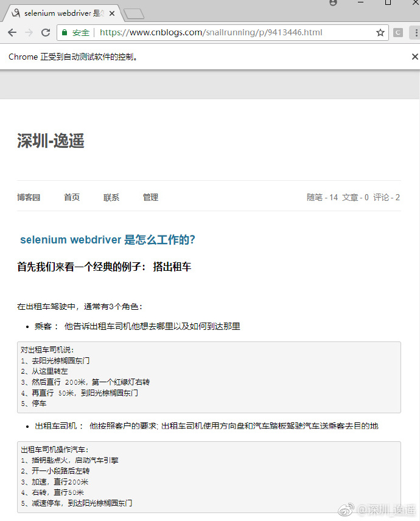Click the line 4、再直行 50米
This screenshot has height=521, width=420.
pyautogui.click(x=79, y=393)
